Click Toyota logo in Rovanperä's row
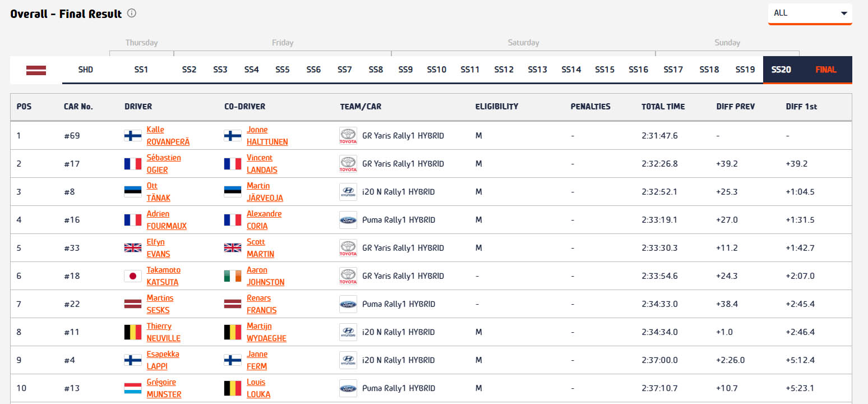The width and height of the screenshot is (868, 404). [348, 136]
